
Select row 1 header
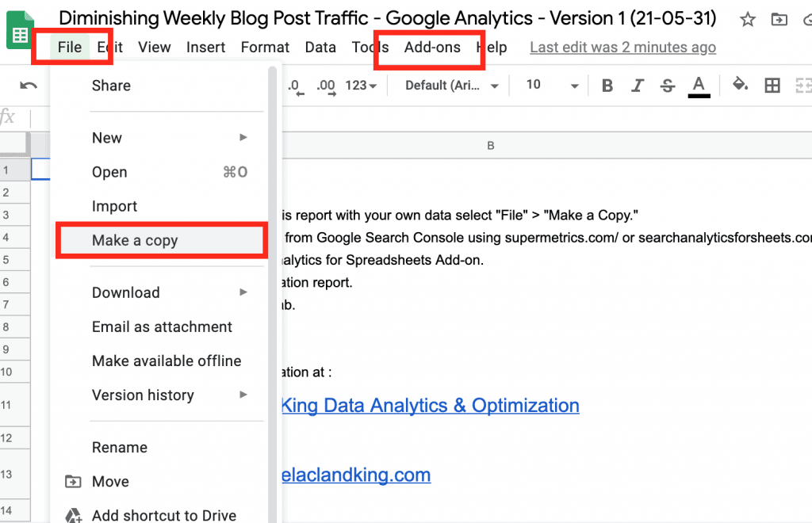point(15,170)
